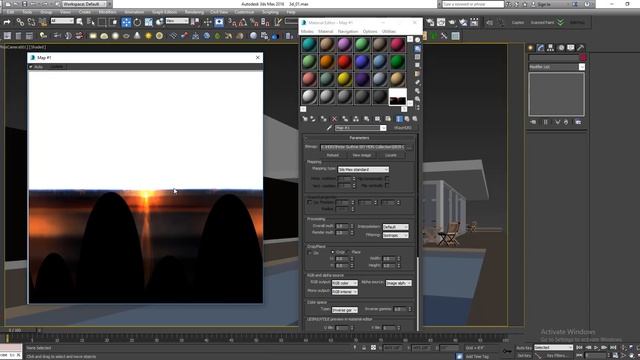Activate the Select and Move tool
Image resolution: width=640 pixels, height=360 pixels.
coord(126,22)
